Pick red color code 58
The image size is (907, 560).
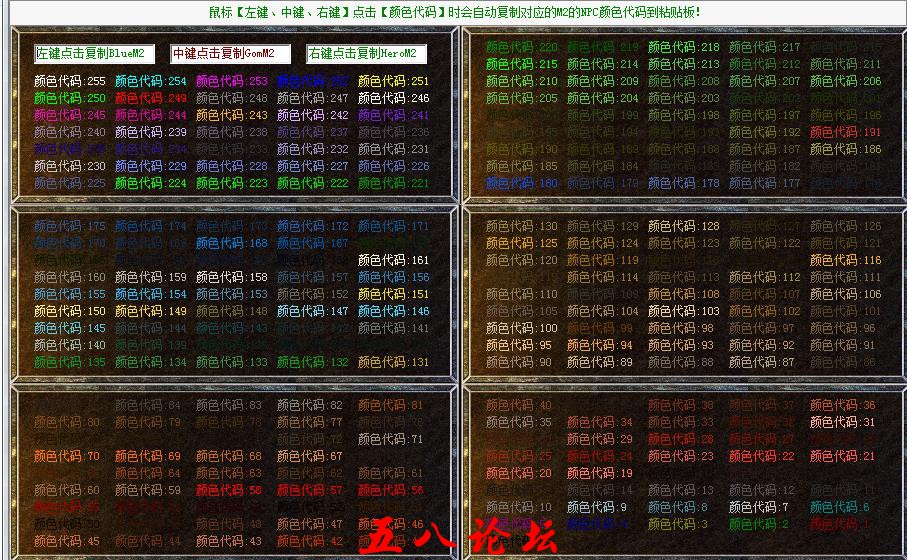[x=229, y=490]
